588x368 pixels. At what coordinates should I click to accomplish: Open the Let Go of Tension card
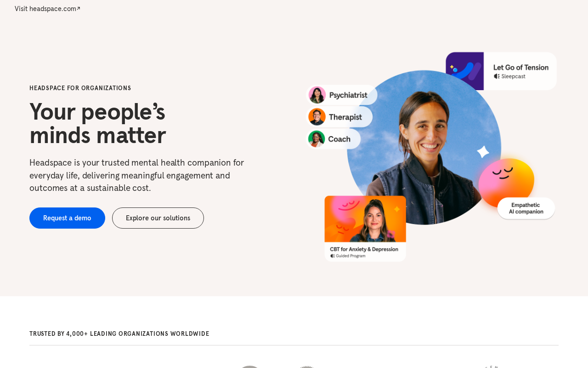[x=501, y=71]
